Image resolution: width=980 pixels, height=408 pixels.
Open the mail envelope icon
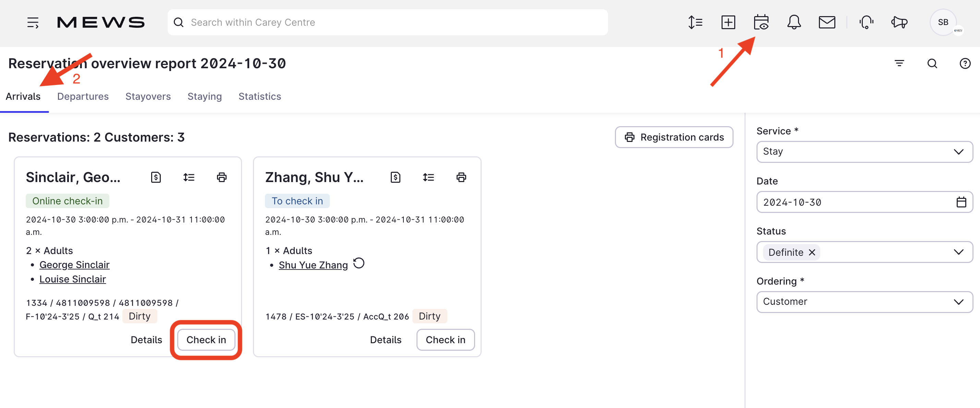(827, 22)
